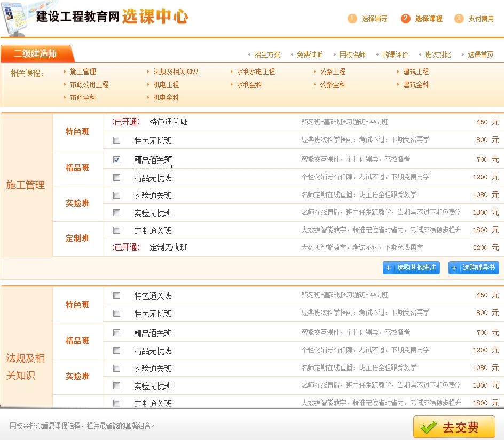Click the 选购其他班次 button

[411, 268]
